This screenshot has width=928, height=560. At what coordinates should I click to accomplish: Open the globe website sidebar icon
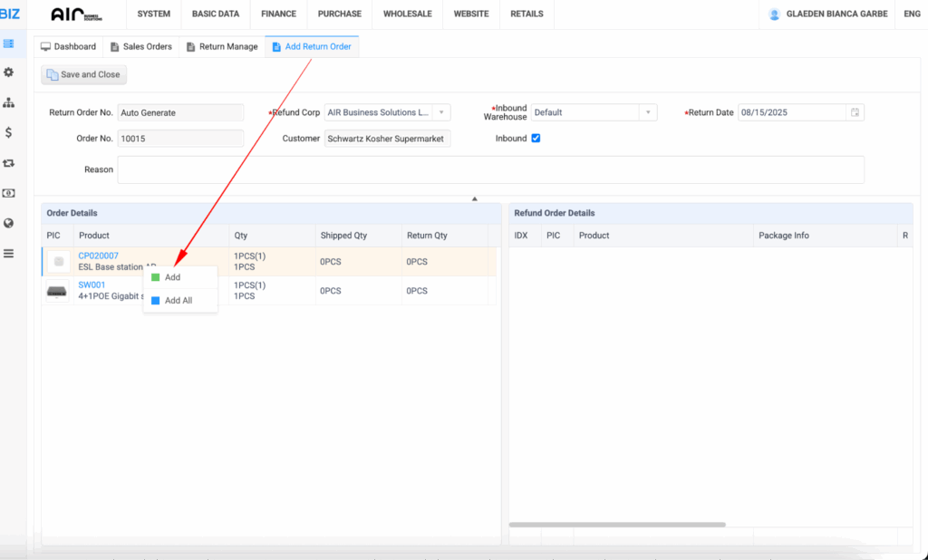tap(9, 223)
